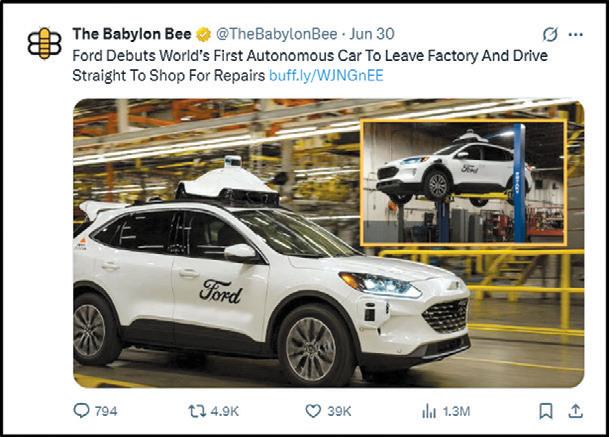Click the Babylon Bee profile avatar
609x437 pixels.
click(x=45, y=44)
